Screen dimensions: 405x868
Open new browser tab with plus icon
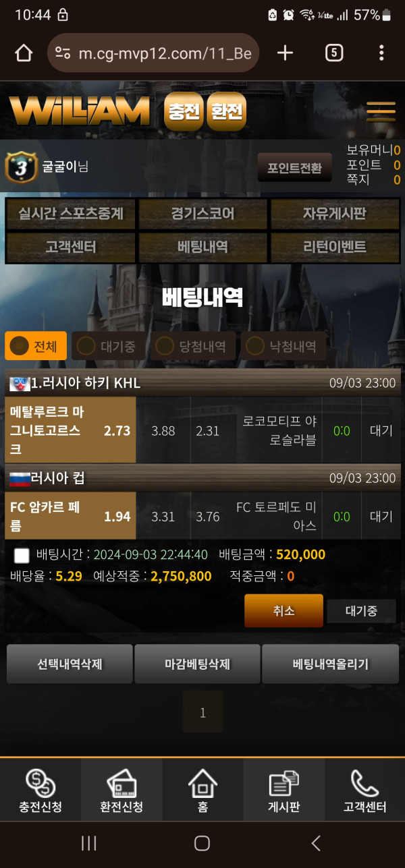tap(286, 53)
